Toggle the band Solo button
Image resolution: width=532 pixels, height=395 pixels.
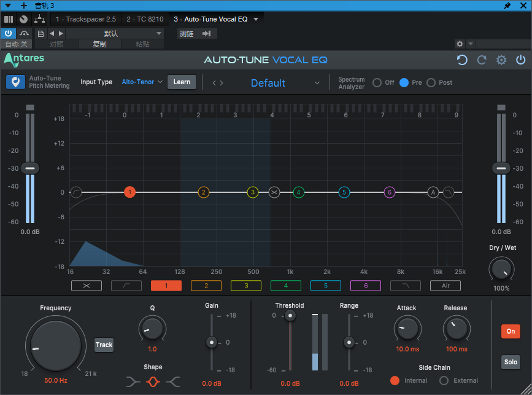coord(511,362)
